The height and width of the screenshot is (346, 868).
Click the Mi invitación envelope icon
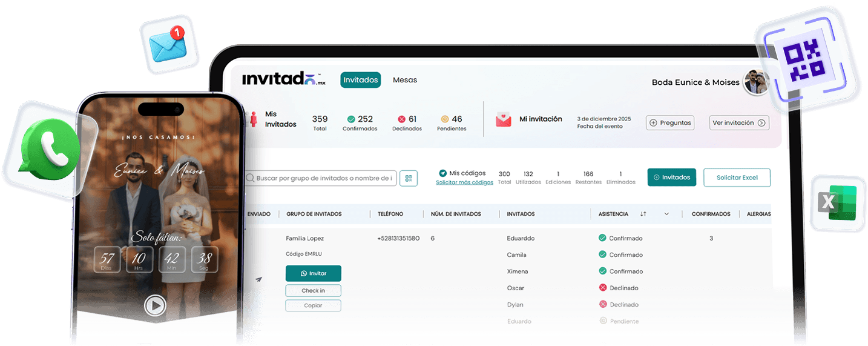pyautogui.click(x=504, y=120)
